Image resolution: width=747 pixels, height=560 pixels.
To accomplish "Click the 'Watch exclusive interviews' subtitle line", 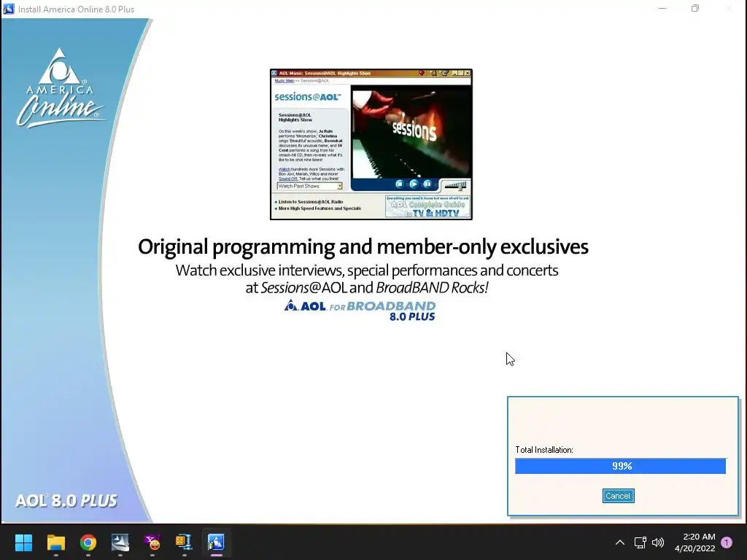I will pyautogui.click(x=367, y=270).
